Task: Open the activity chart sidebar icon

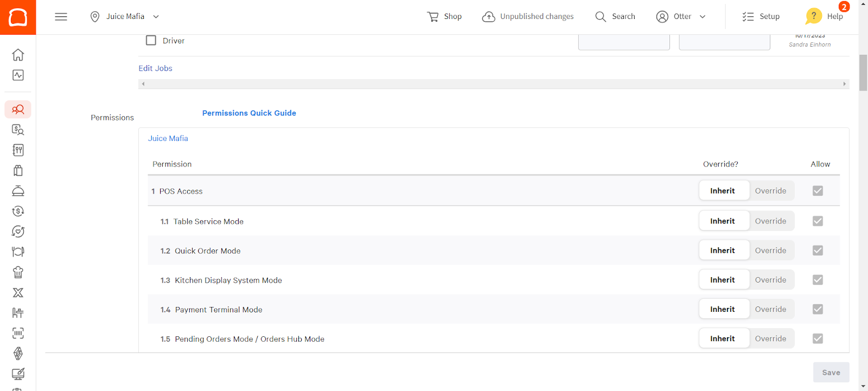Action: [x=18, y=75]
